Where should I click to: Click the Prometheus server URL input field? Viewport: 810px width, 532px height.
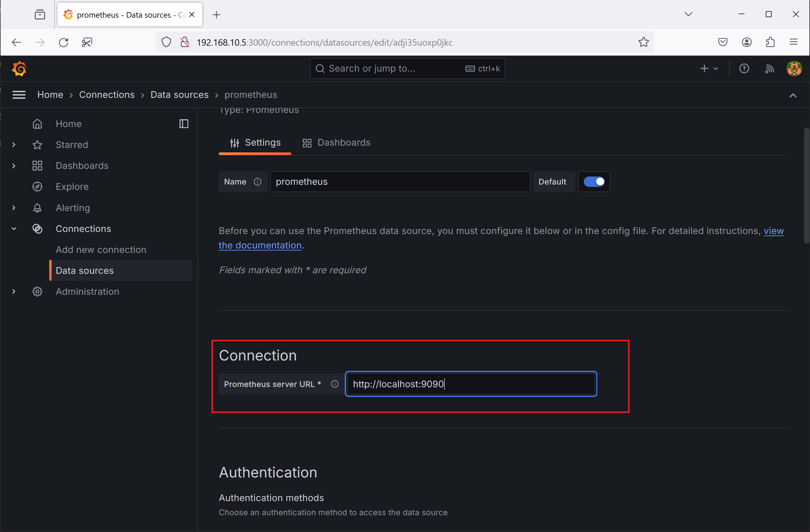pos(471,383)
